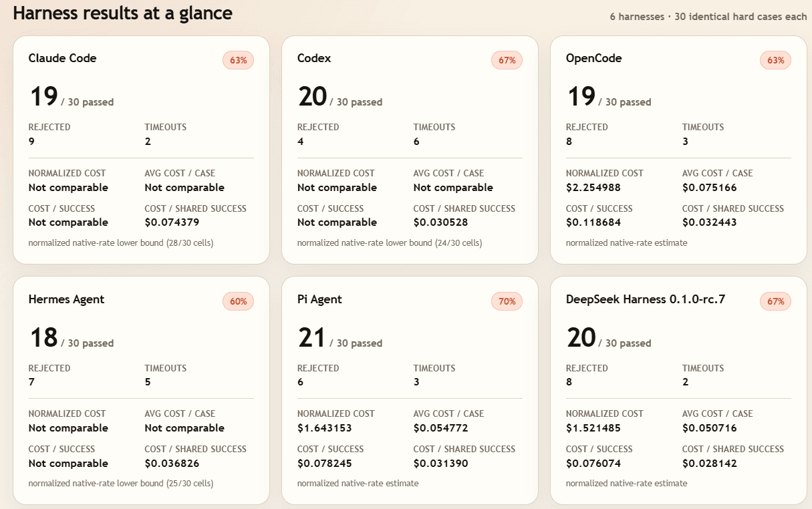The image size is (812, 509).
Task: Click Claude Code lower bound footnote
Action: click(x=121, y=243)
